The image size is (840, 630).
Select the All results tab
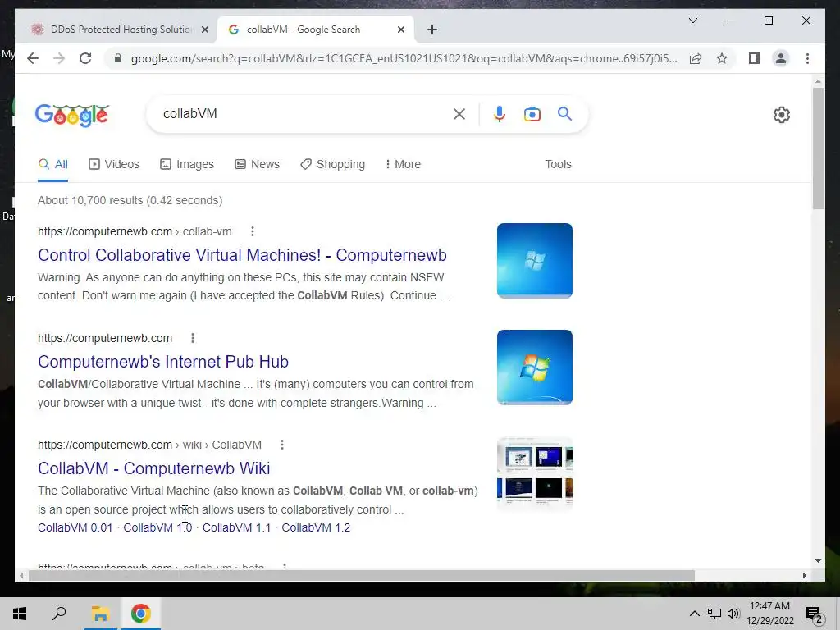point(53,164)
